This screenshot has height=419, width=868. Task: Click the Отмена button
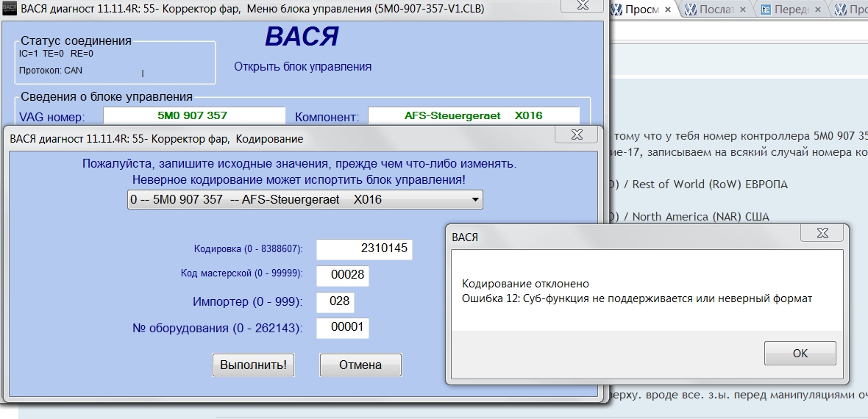[x=360, y=365]
